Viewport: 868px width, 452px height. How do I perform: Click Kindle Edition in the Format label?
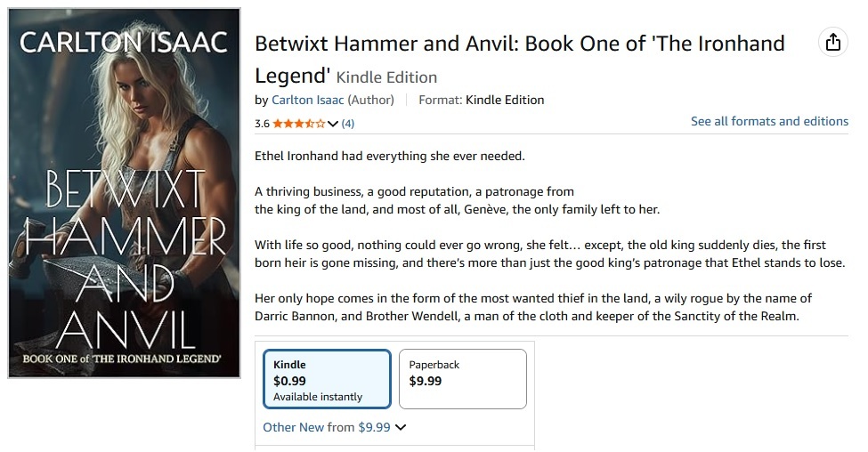tap(505, 100)
